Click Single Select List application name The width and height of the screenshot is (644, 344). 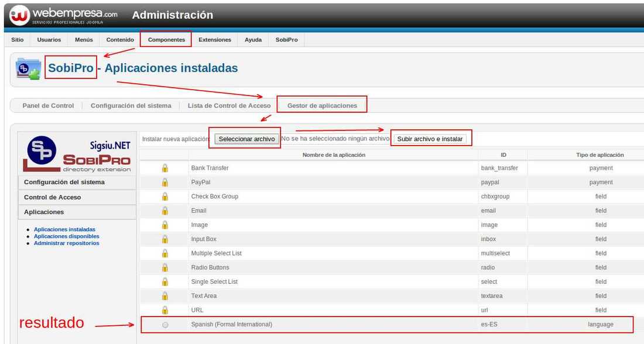[214, 281]
